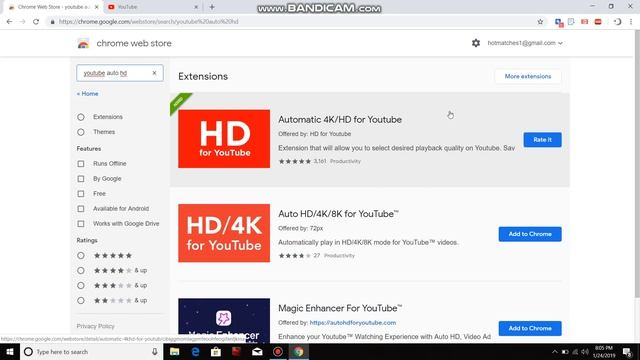
Task: Clear the search box with the X icon
Action: [154, 73]
